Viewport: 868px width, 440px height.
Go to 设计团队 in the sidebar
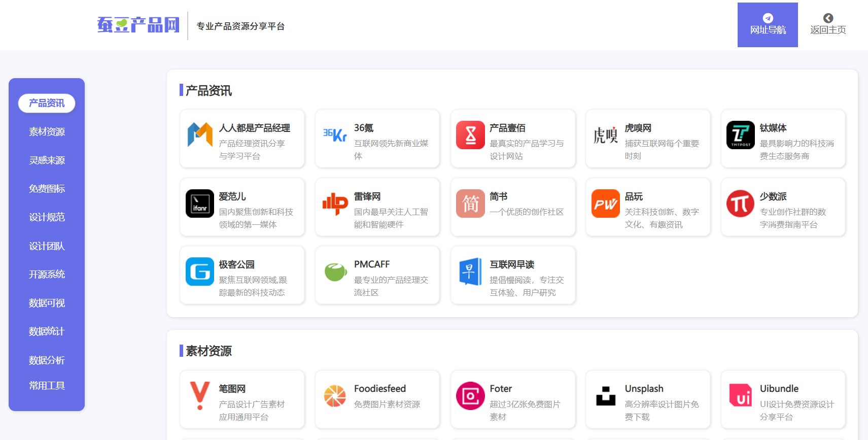pos(47,246)
